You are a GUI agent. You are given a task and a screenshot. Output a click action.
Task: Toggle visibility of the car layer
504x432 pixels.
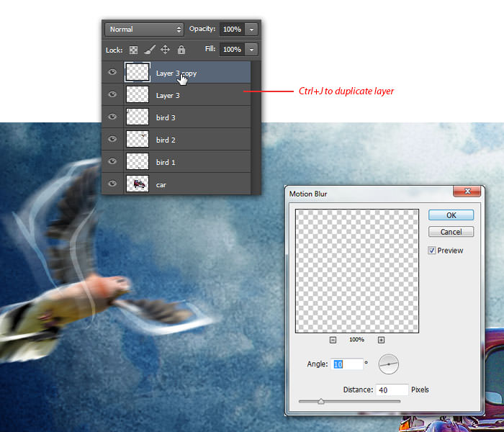(x=112, y=184)
